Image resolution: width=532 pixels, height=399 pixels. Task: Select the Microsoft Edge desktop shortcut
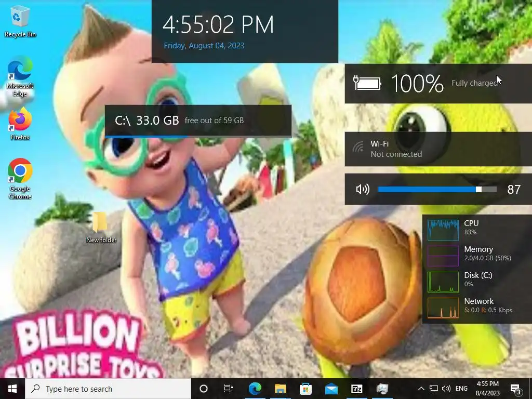pos(20,77)
